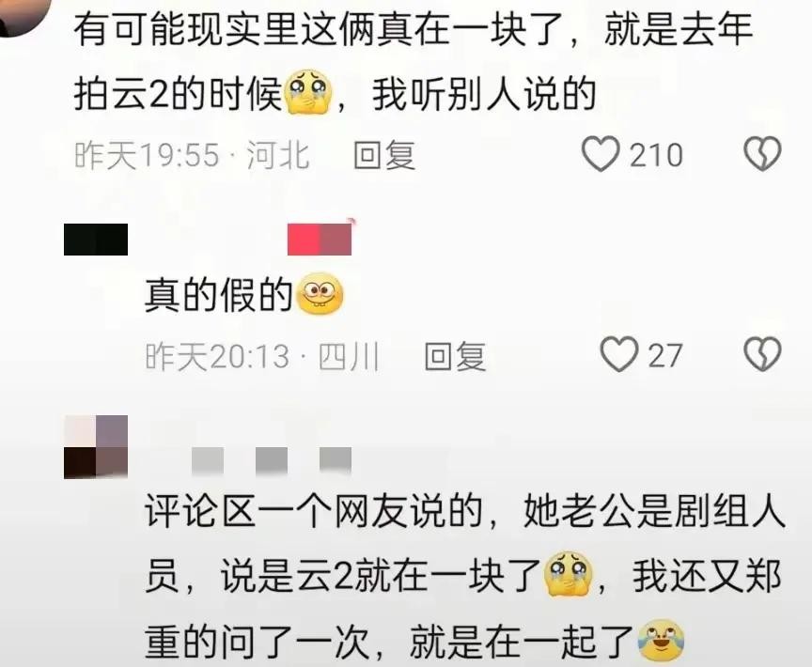Tap the 昨天20:13 · 四川 timestamp
Viewport: 812px width, 667px height.
click(262, 356)
